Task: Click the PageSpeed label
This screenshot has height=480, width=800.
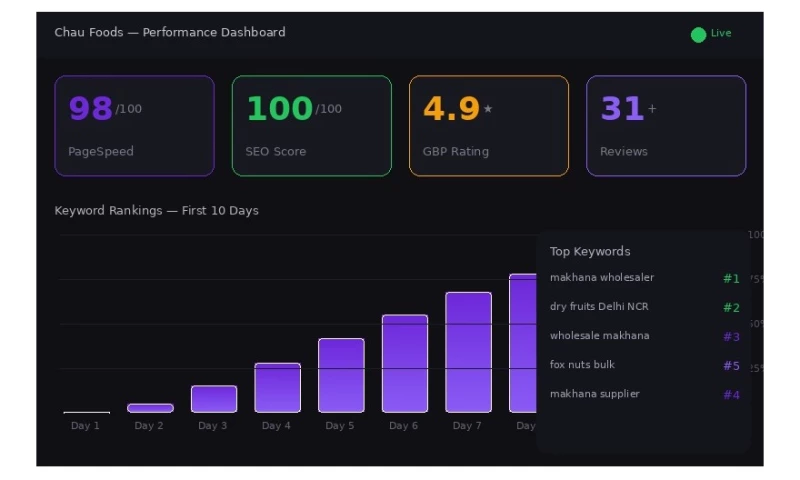Action: [x=101, y=151]
